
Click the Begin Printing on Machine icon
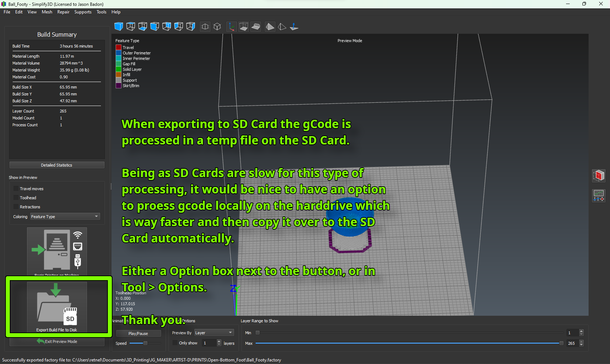point(57,251)
